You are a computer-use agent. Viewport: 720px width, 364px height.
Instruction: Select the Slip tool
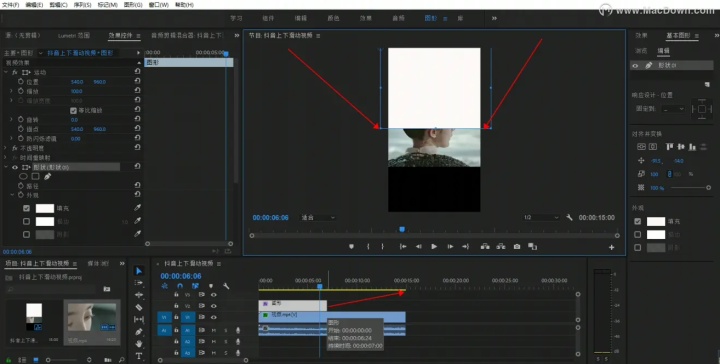[x=139, y=319]
